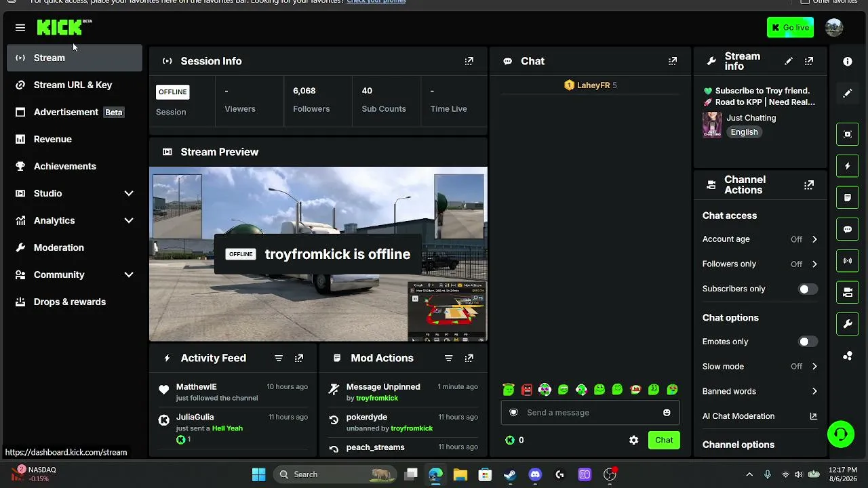This screenshot has height=488, width=868.
Task: Insert the red angry emote
Action: pos(527,390)
